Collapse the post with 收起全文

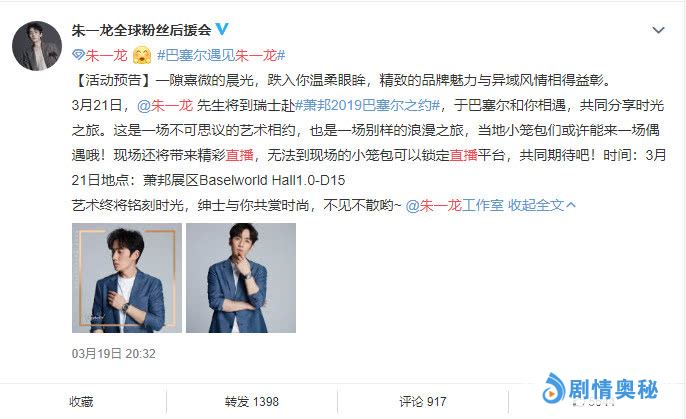(x=536, y=205)
